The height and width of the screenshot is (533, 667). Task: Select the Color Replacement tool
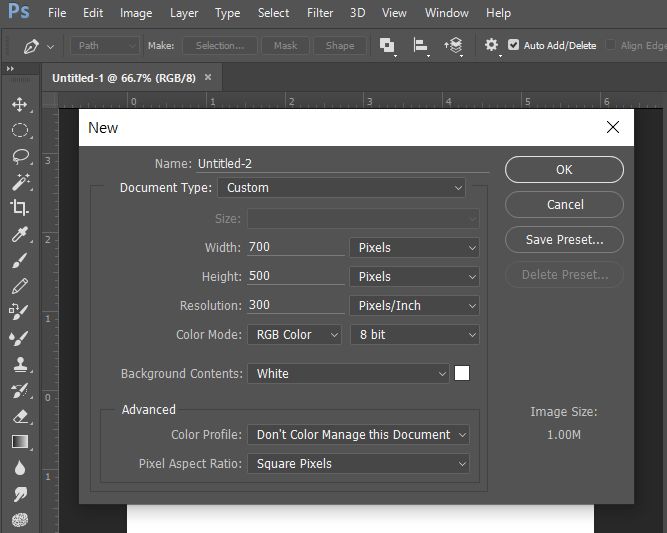click(20, 312)
